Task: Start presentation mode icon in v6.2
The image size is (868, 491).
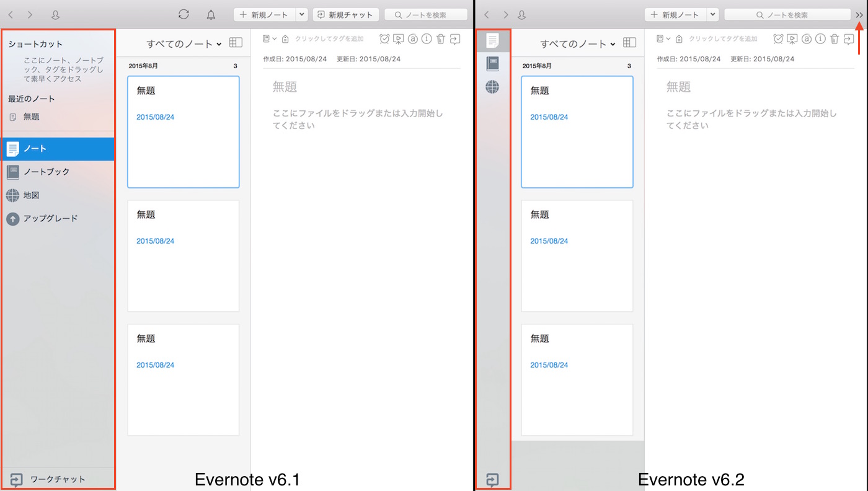Action: point(792,38)
